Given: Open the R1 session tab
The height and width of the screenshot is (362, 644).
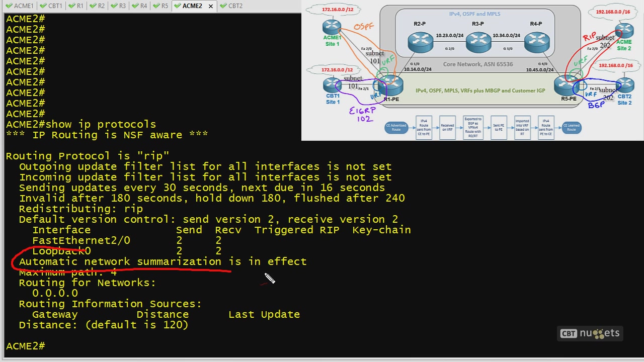Looking at the screenshot, I should pos(75,6).
